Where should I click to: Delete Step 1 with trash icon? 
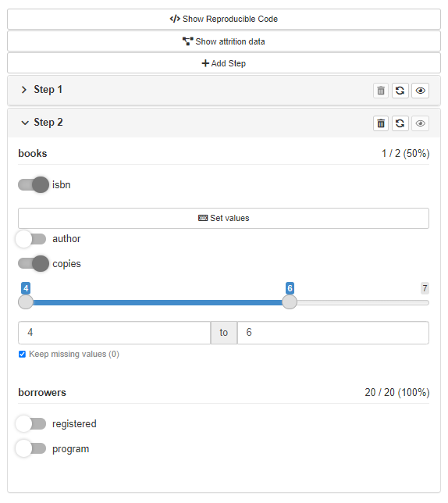381,91
